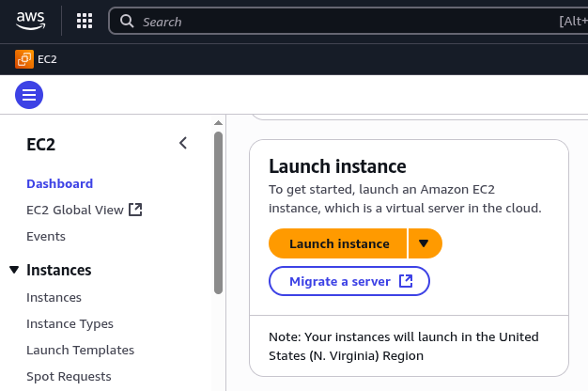Click the external link icon beside EC2 Global View
588x391 pixels.
tap(135, 210)
